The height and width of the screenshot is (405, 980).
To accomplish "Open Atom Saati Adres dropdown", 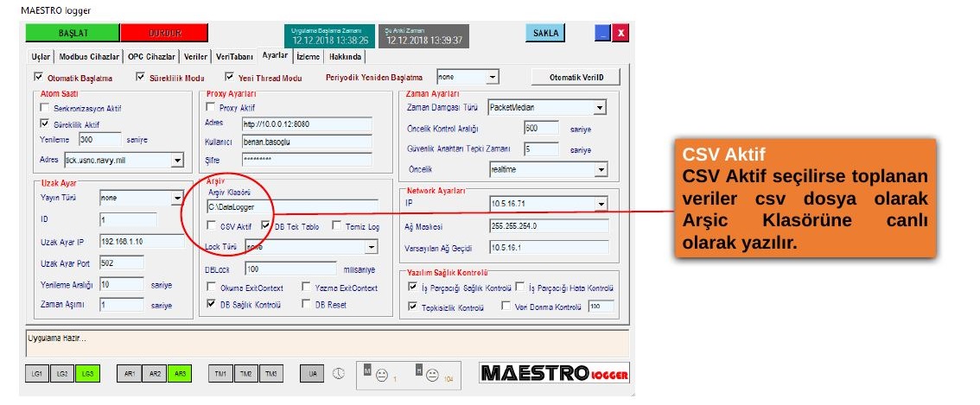I will point(177,161).
